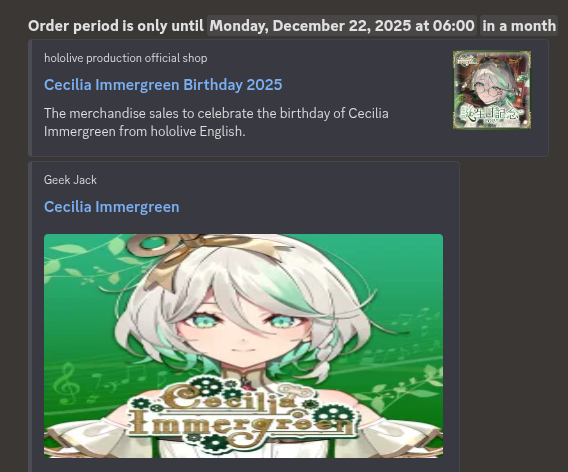Click the hololive production official shop label
The image size is (568, 472).
(x=126, y=58)
